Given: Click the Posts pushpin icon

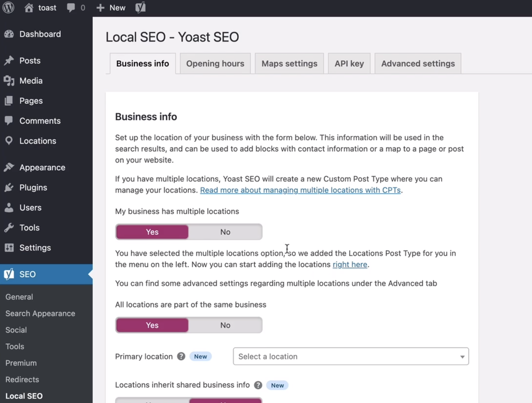Looking at the screenshot, I should pos(9,60).
